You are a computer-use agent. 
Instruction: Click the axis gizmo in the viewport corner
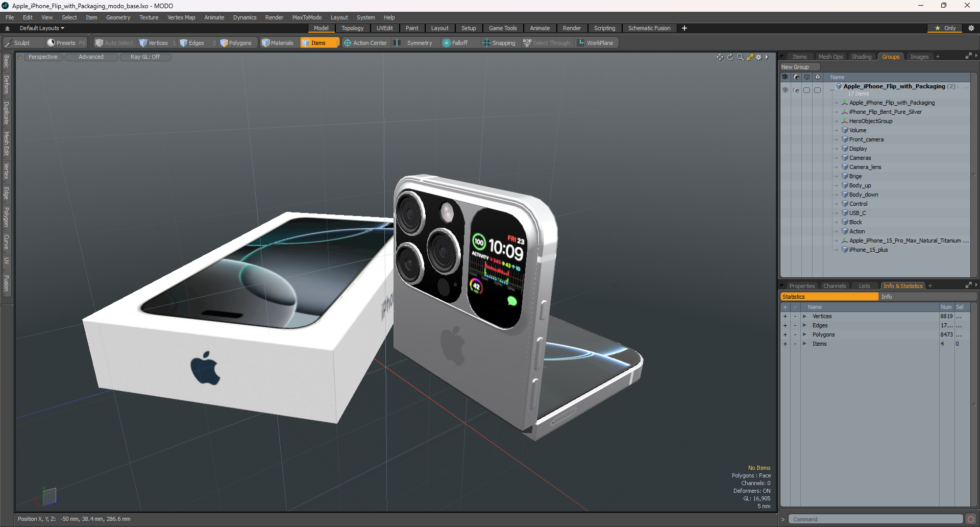(45, 496)
